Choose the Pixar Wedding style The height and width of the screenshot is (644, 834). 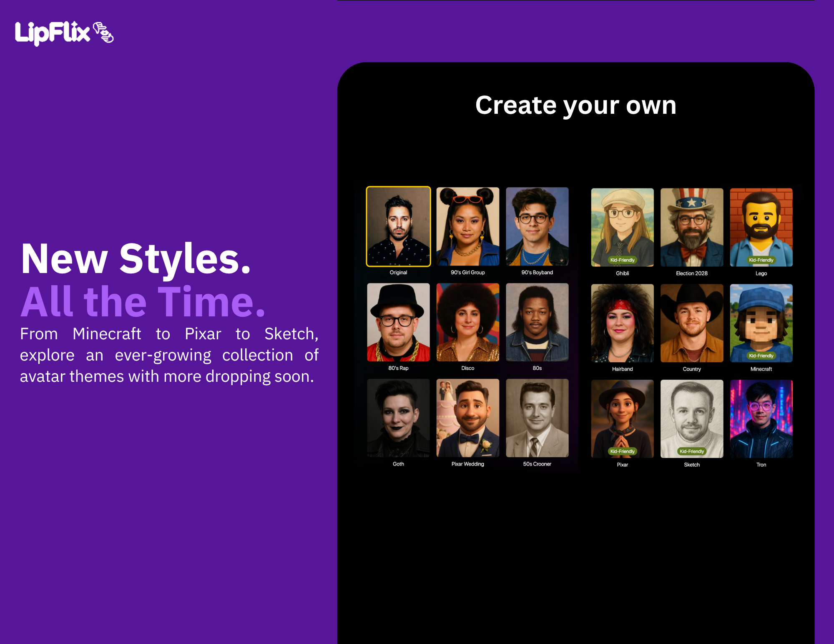[x=467, y=418]
